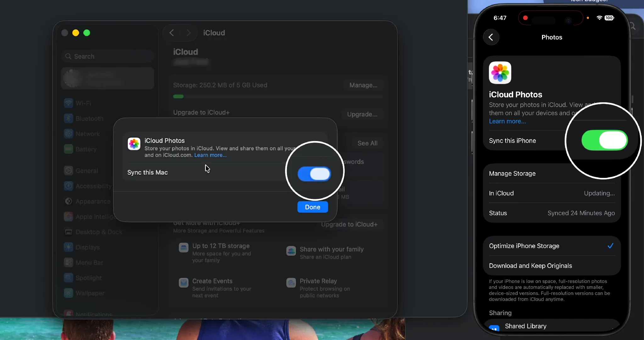Open Menu Bar in settings sidebar
Screen dimensions: 644x340
83,263
